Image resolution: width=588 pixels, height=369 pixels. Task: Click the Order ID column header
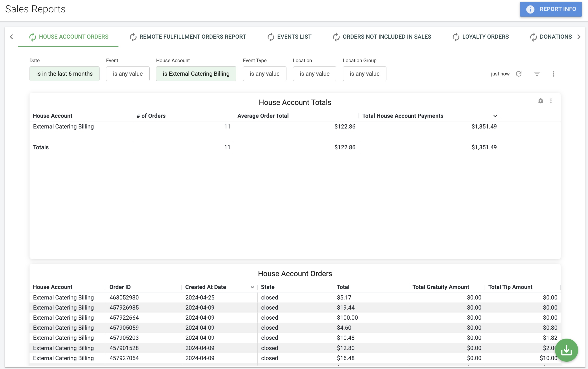120,287
